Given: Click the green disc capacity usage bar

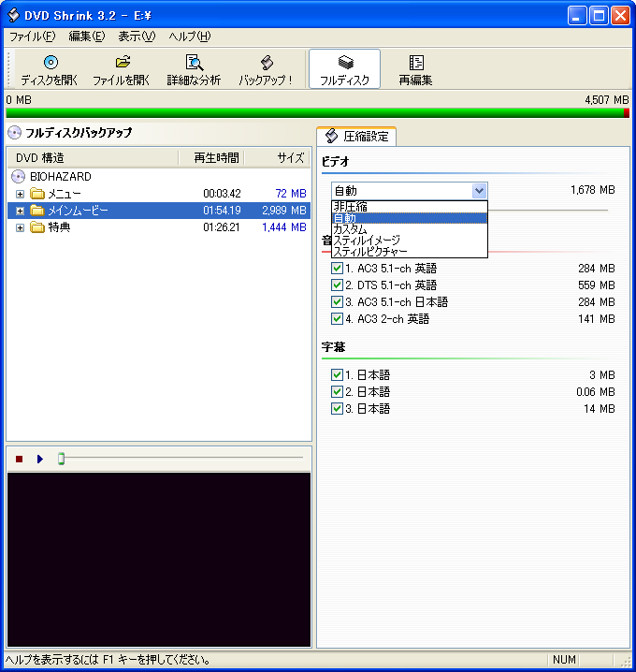Looking at the screenshot, I should (x=317, y=113).
